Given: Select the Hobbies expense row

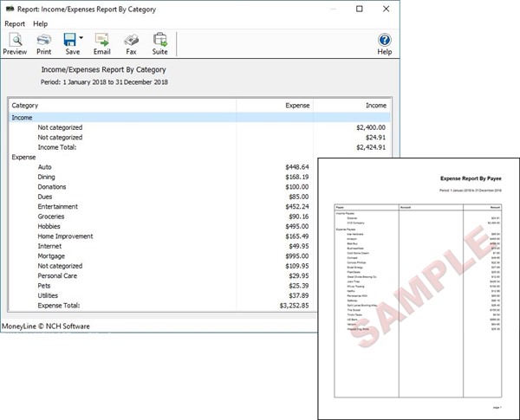Looking at the screenshot, I should 163,226.
